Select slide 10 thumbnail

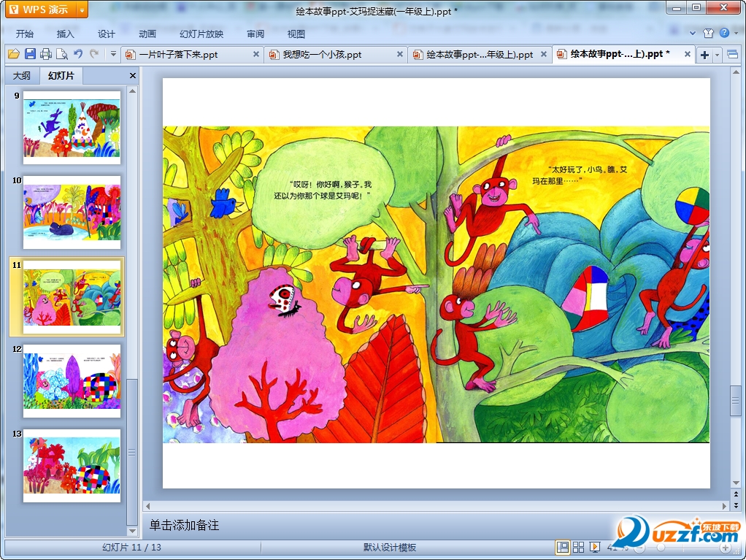click(x=72, y=212)
